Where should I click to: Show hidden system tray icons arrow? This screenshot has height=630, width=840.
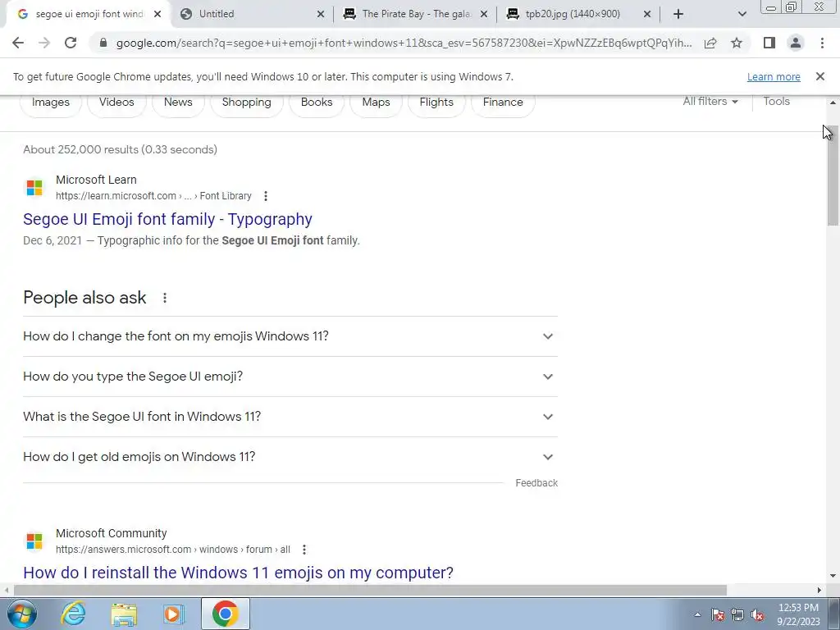(x=697, y=614)
